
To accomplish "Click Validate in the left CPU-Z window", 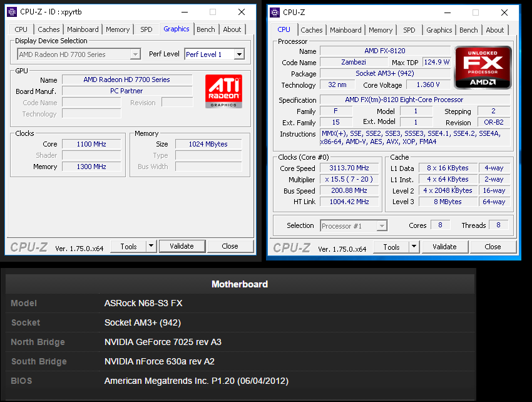I will click(x=182, y=246).
